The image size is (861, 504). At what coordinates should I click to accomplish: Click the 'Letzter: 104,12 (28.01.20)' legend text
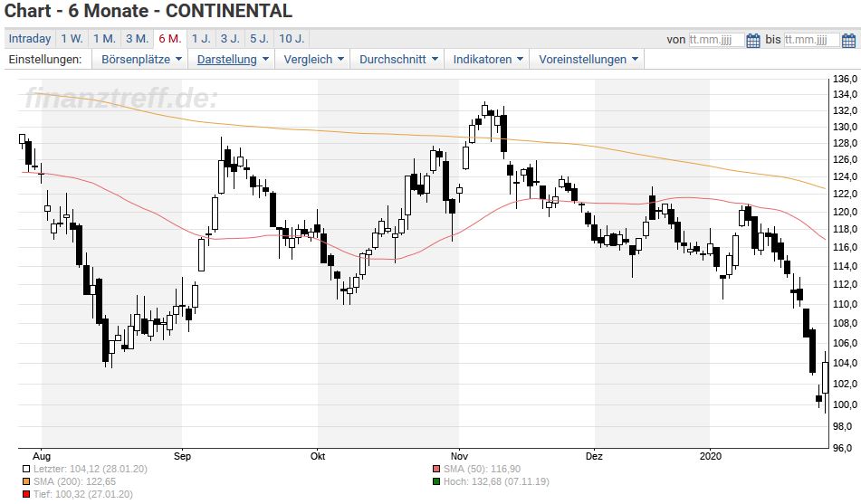point(90,470)
